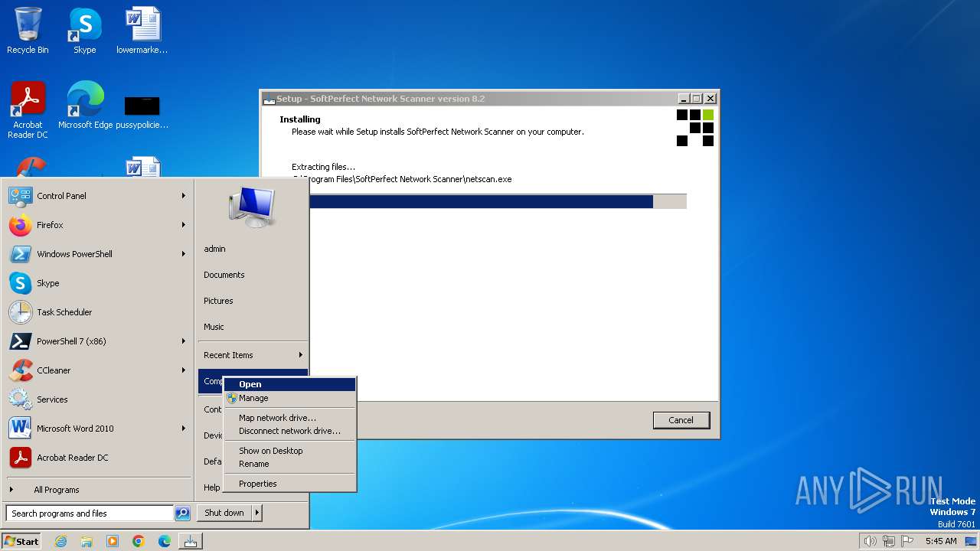Choose Rename in context menu
The image size is (980, 551).
tap(289, 464)
